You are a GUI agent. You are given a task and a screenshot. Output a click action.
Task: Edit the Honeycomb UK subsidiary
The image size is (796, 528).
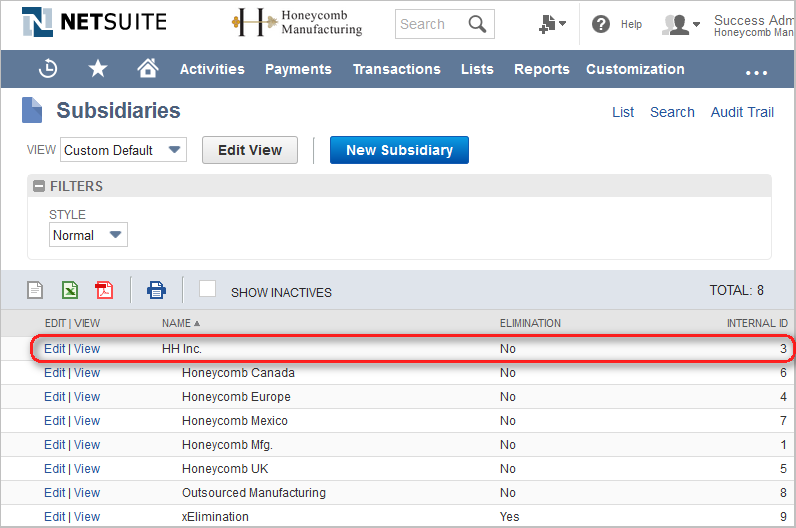click(x=54, y=469)
